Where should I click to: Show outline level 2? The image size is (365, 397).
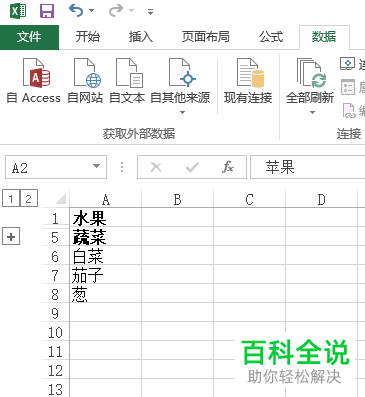pyautogui.click(x=29, y=199)
